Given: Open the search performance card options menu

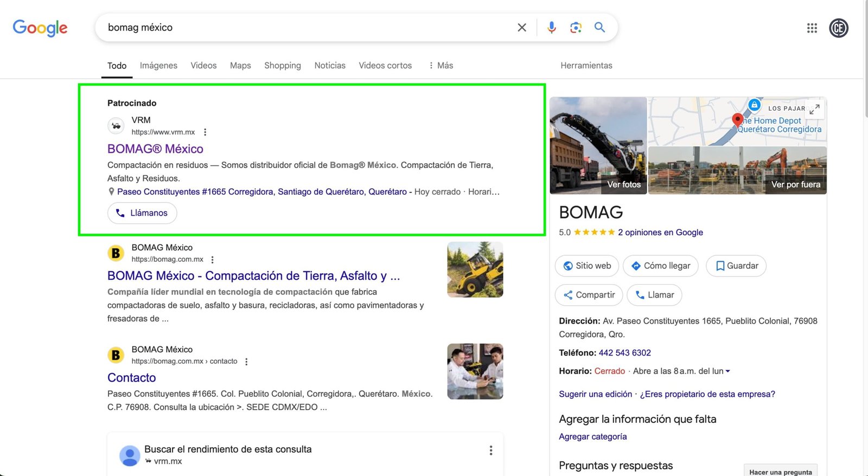Looking at the screenshot, I should [490, 451].
